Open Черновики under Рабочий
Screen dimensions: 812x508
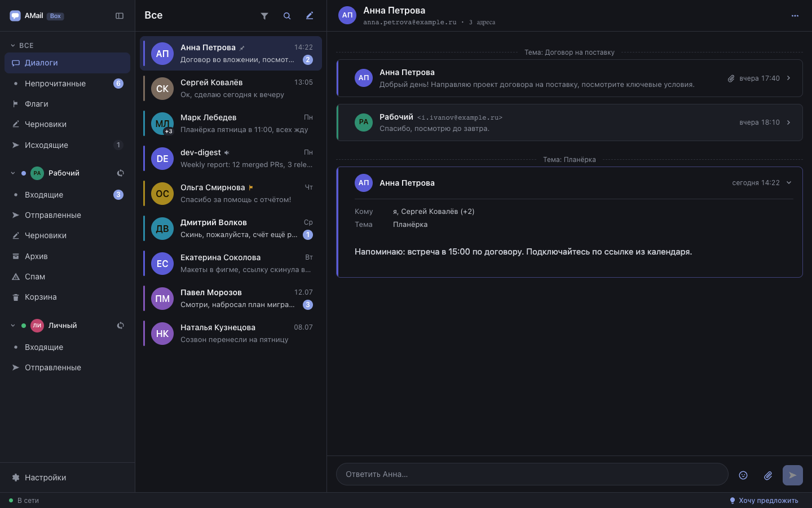68,235
